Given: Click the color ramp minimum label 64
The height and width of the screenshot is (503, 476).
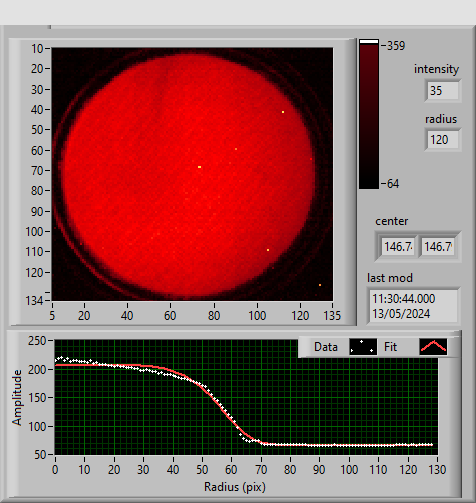Looking at the screenshot, I should 393,184.
